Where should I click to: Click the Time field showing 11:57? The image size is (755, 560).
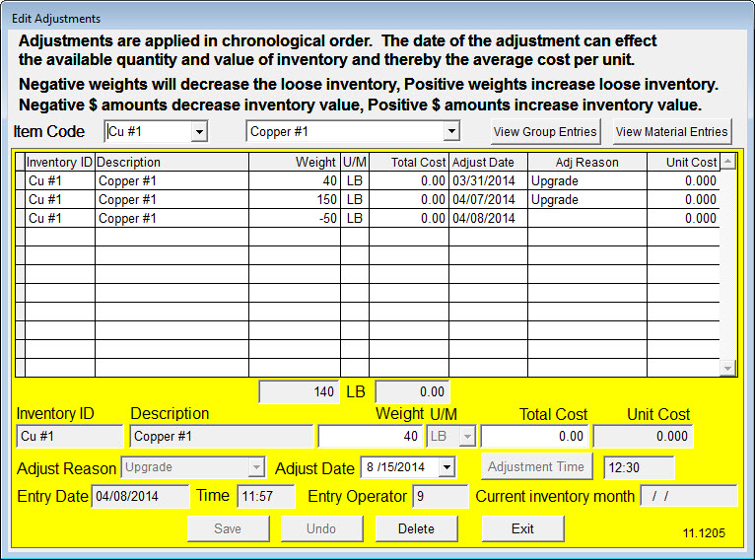pos(266,497)
